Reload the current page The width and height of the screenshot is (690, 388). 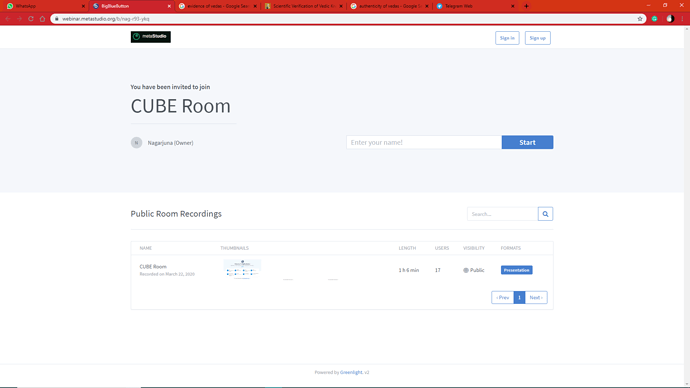(x=31, y=19)
